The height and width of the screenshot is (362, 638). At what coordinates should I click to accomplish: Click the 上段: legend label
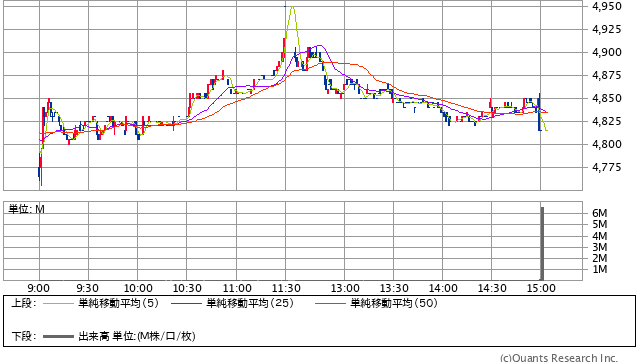[23, 303]
